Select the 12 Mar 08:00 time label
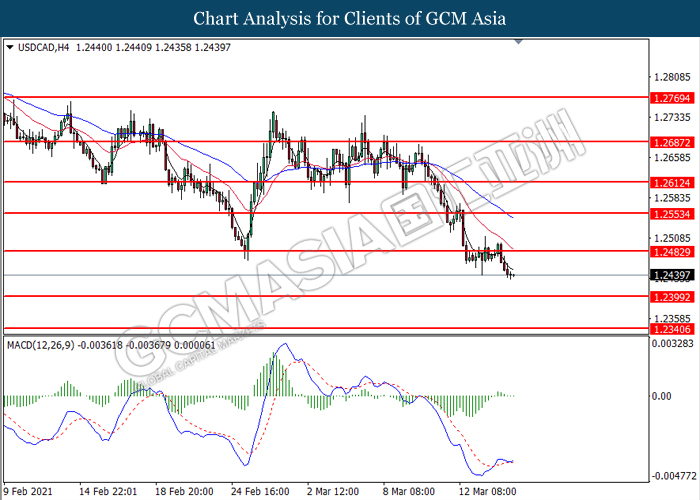 [486, 491]
